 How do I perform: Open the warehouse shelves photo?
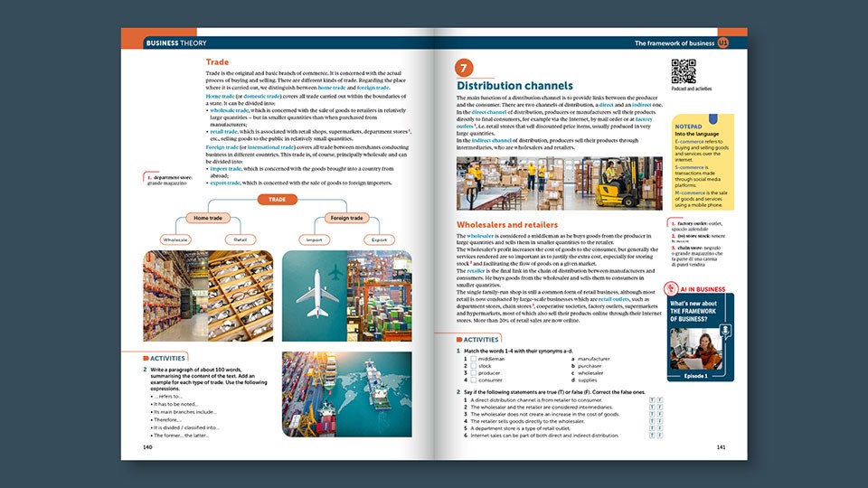click(175, 296)
